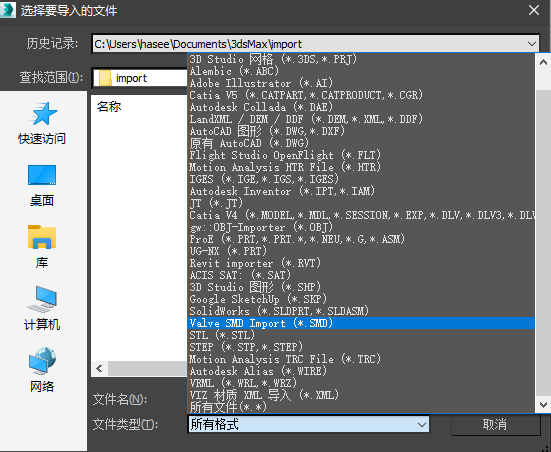Choose 原有 AutoCAD (*.DWG) format

pos(361,143)
